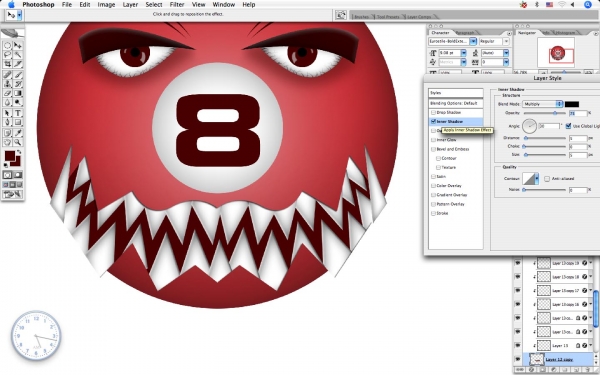Screen dimensions: 600x375
Task: Open the font family dropdown in Character
Action: coord(473,41)
